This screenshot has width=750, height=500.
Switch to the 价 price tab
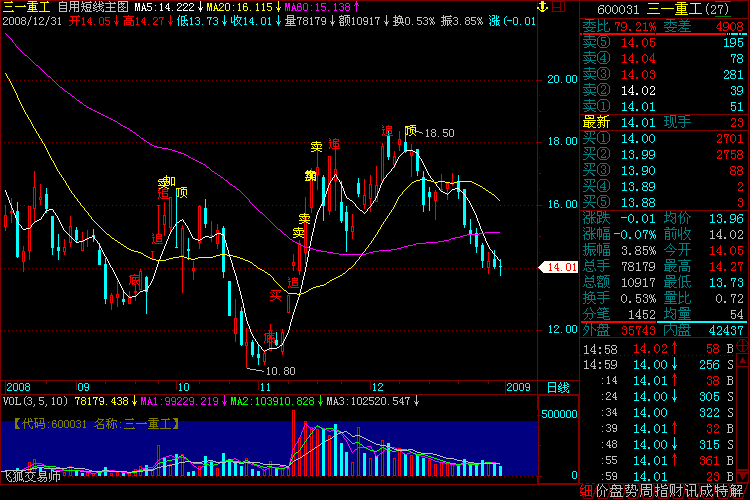[601, 491]
